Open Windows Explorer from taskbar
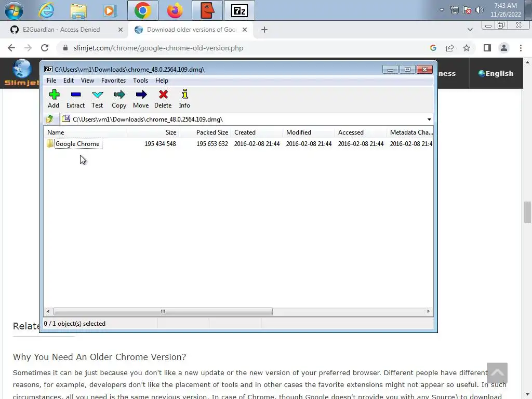Viewport: 532px width, 399px height. (x=78, y=10)
